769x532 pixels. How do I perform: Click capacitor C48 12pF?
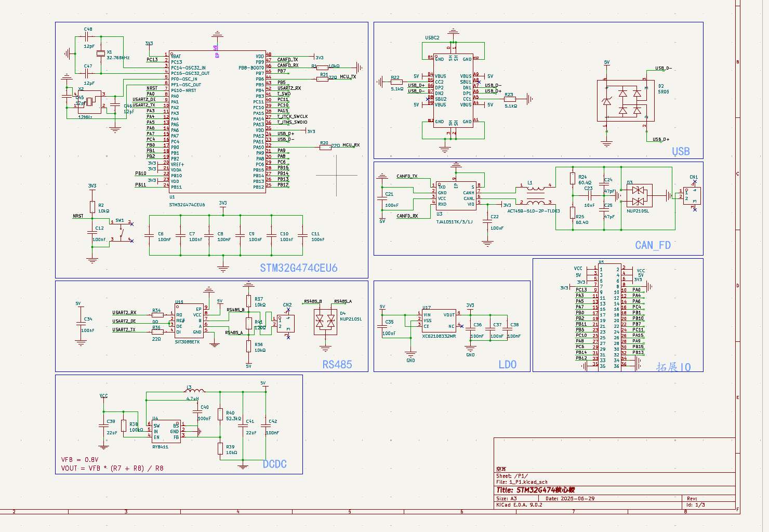tap(88, 37)
